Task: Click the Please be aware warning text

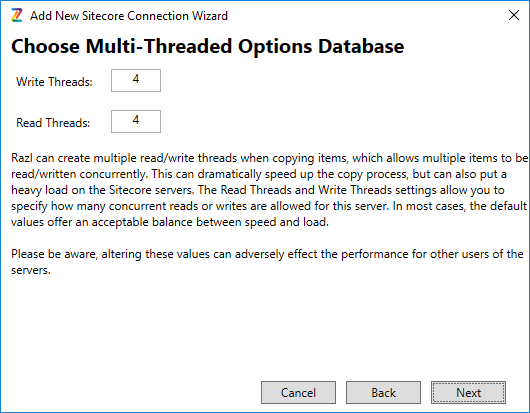Action: 267,262
